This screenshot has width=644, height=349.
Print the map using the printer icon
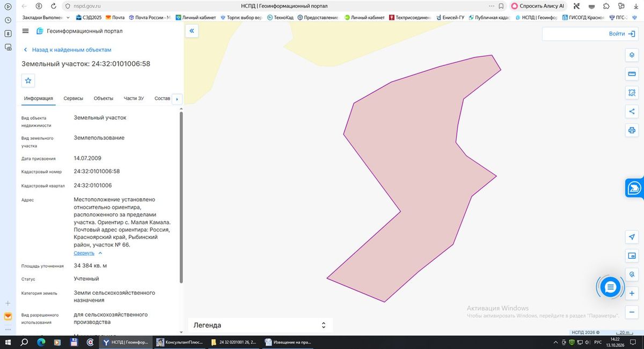[x=632, y=130]
